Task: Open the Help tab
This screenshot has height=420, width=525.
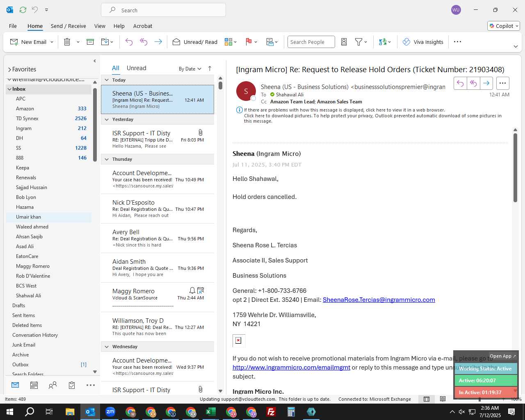Action: (x=119, y=26)
